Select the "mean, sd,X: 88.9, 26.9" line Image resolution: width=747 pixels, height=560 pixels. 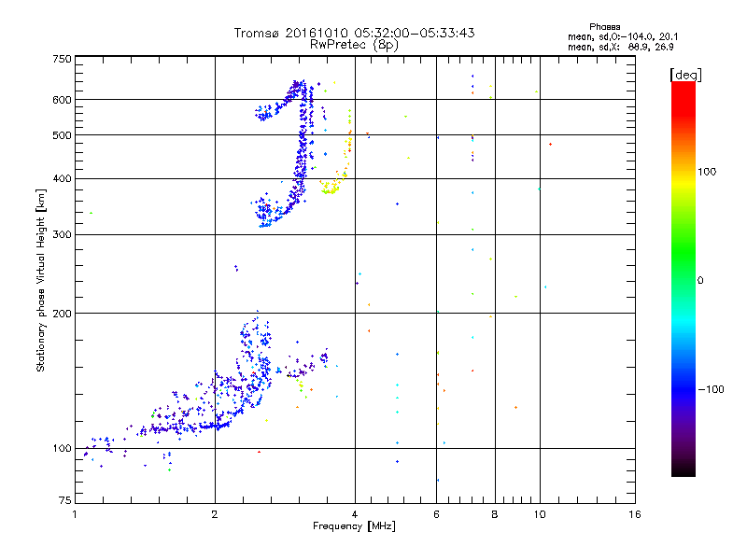click(x=620, y=47)
